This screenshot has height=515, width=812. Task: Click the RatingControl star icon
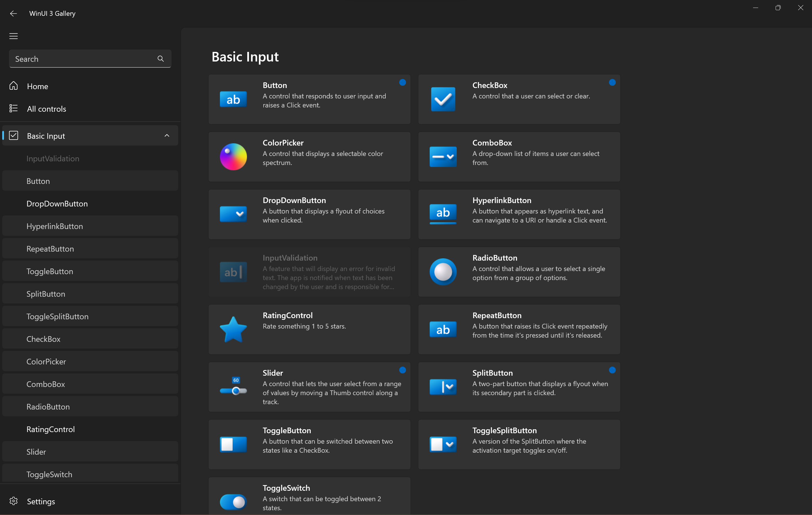[x=233, y=329]
